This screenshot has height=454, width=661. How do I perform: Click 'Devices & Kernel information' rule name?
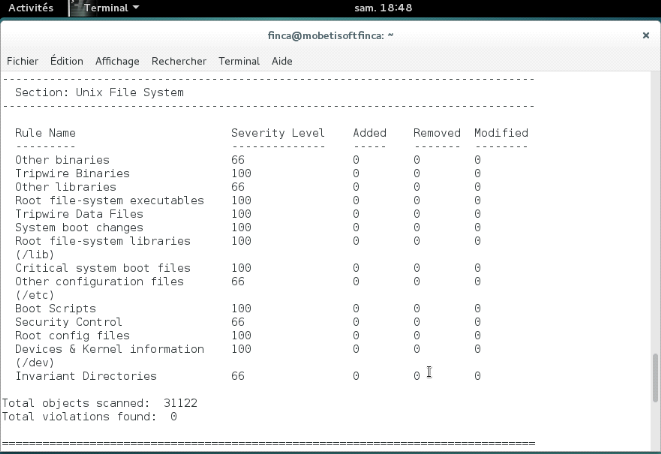[110, 349]
